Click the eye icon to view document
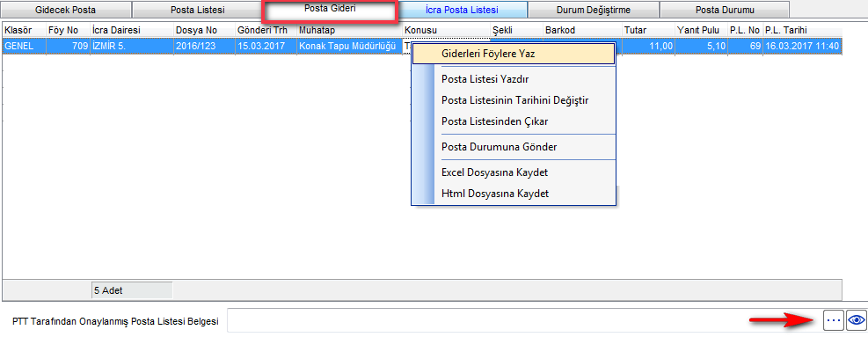The image size is (868, 337). point(856,320)
